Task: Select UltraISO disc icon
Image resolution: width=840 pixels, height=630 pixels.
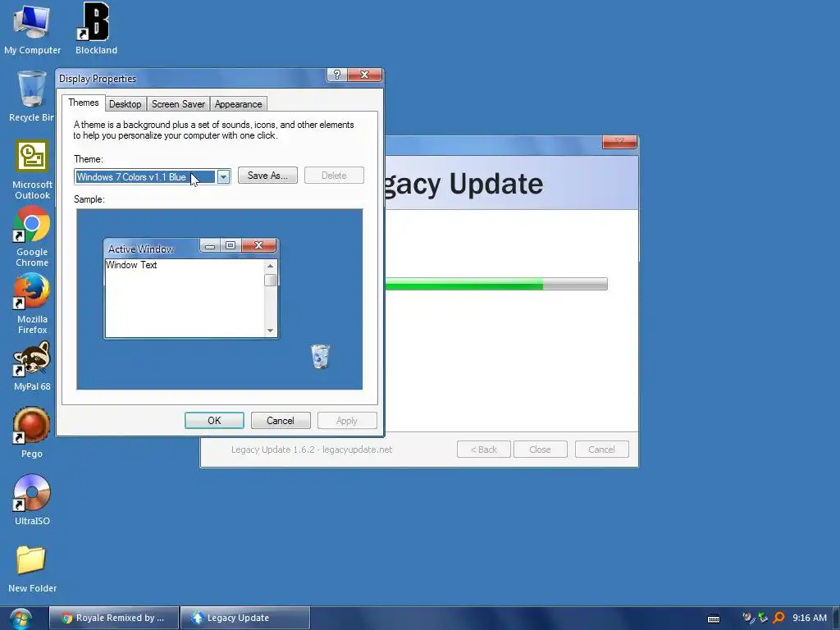Action: click(x=32, y=500)
